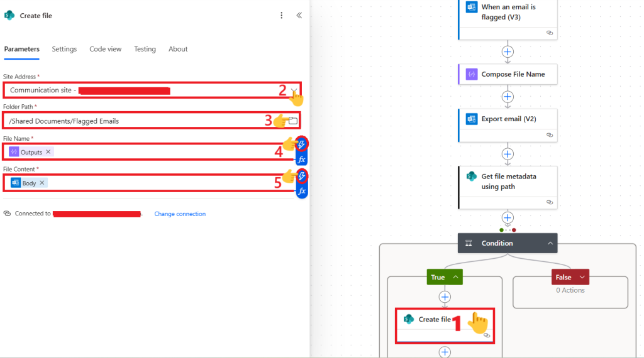The image size is (644, 358).
Task: Open folder picker in Folder Path field
Action: pos(292,121)
